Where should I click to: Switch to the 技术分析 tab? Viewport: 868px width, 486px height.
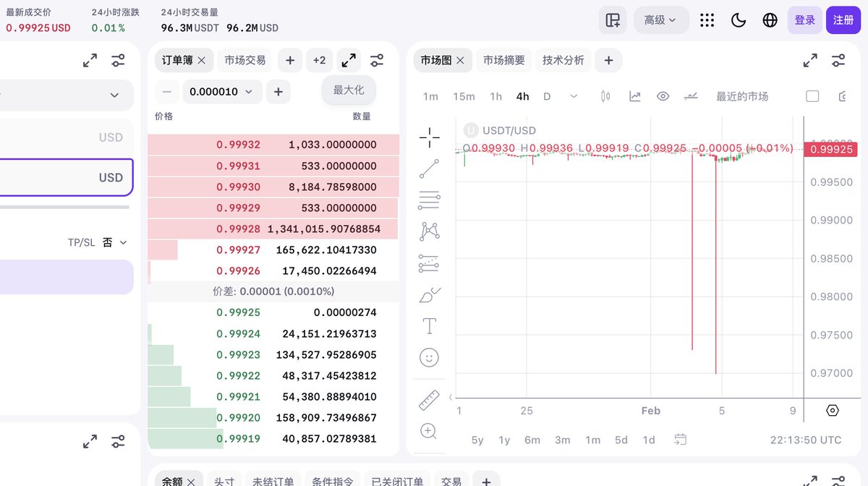(x=563, y=61)
